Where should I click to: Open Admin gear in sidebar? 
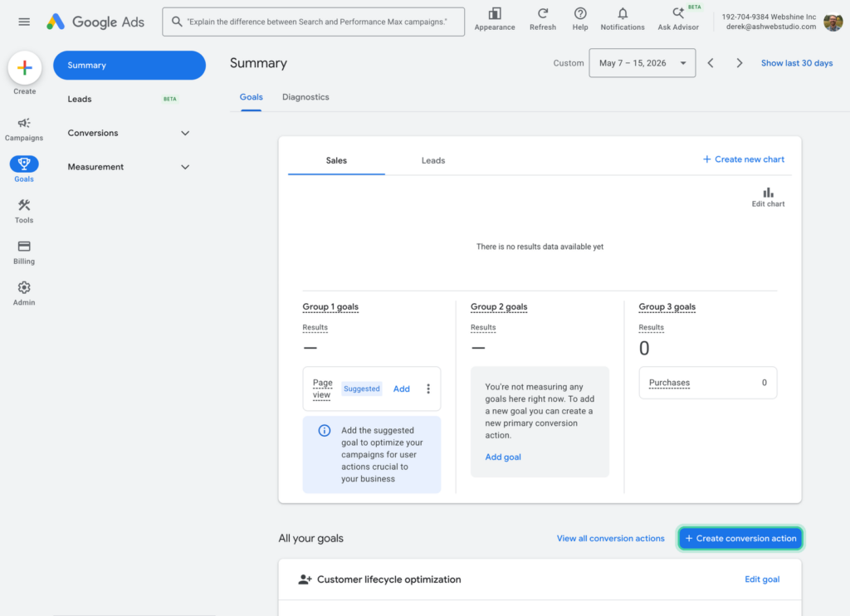pyautogui.click(x=24, y=293)
